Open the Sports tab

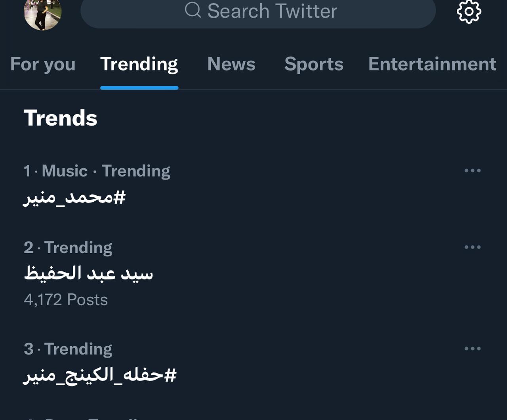click(x=314, y=64)
